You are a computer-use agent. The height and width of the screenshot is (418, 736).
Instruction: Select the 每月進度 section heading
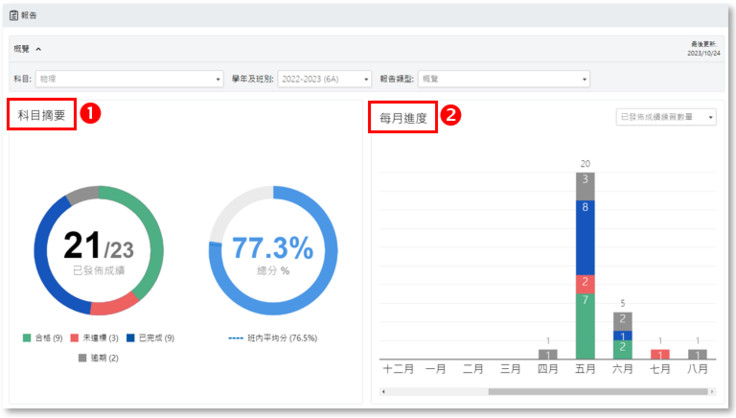(x=403, y=117)
